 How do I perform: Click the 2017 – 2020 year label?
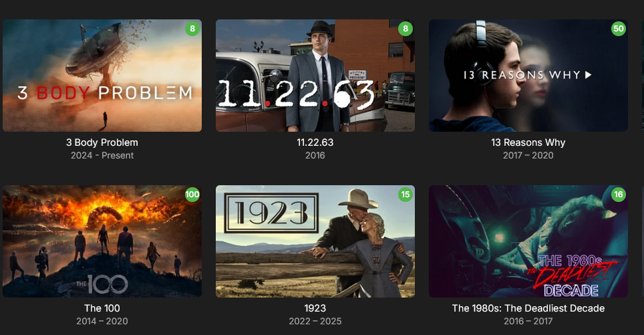click(x=528, y=155)
